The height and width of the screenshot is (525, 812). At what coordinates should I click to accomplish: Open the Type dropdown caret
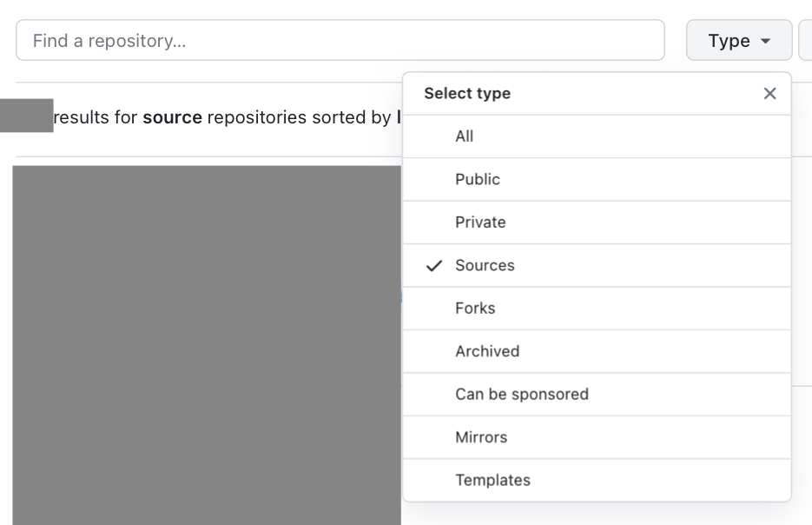764,40
